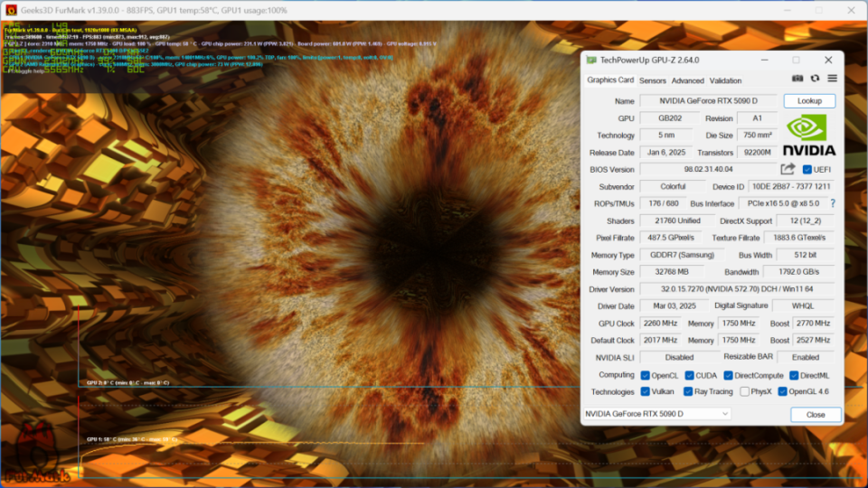Toggle the UEFI checkbox
Screen dimensions: 868x488
pos(807,169)
